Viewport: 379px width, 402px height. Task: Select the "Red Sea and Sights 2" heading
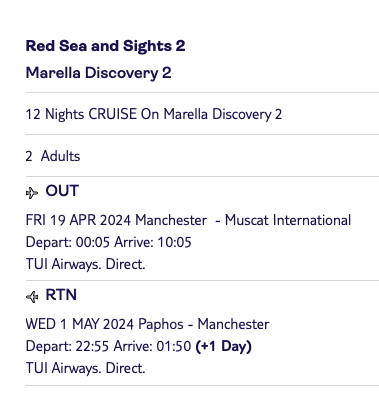pos(105,46)
